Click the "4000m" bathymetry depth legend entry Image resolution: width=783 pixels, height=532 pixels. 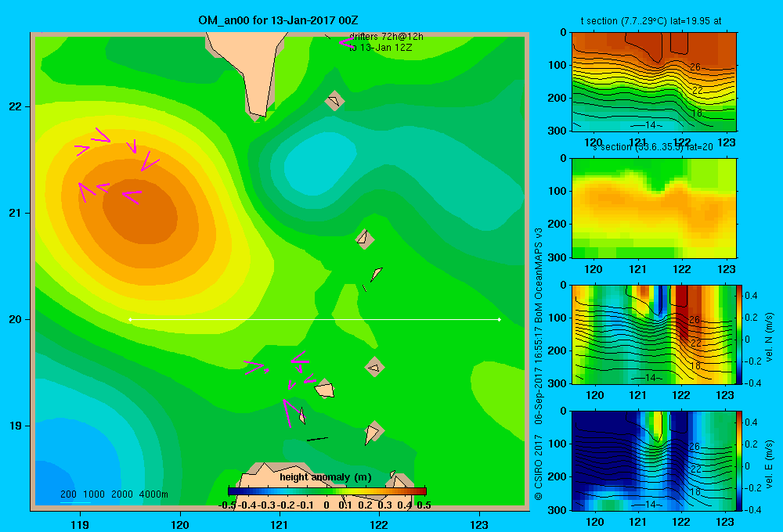click(153, 494)
